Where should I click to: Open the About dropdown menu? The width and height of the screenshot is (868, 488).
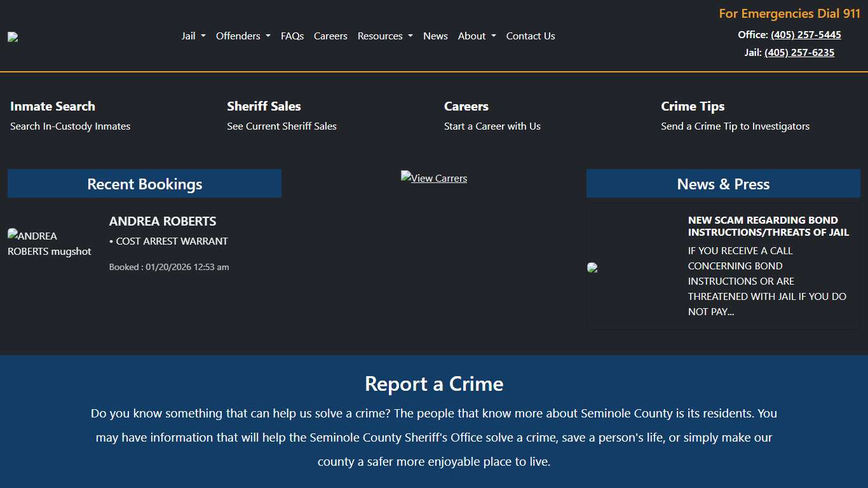click(477, 36)
